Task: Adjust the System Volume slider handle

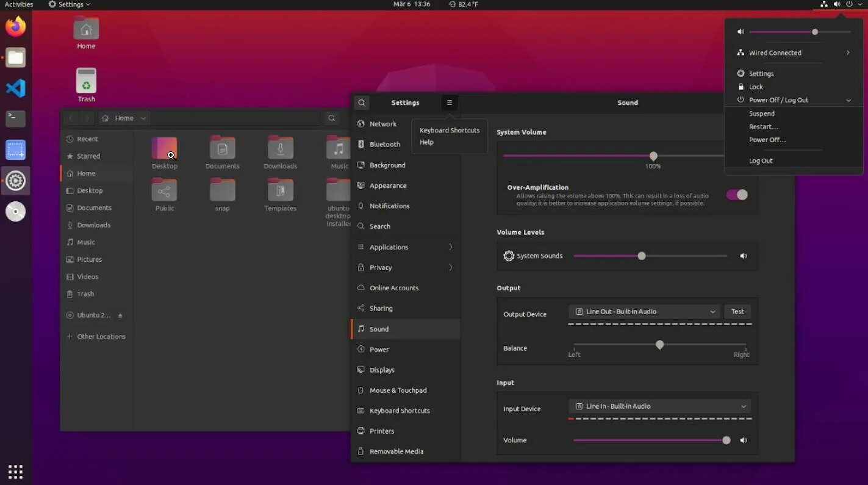Action: coord(653,156)
